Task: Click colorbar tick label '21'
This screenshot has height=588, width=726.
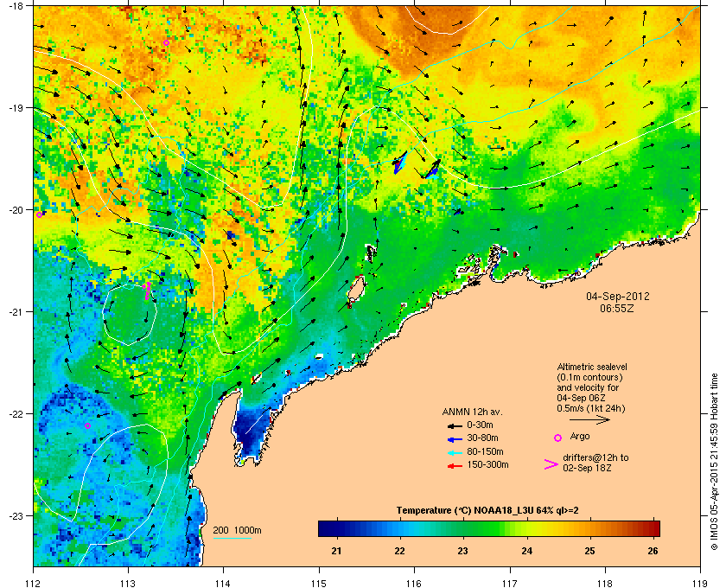Action: (x=336, y=551)
